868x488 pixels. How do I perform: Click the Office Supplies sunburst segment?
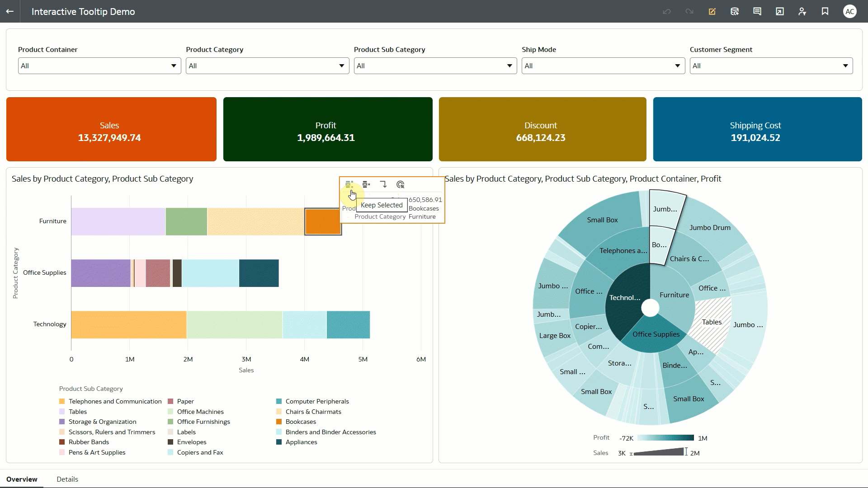coord(656,334)
